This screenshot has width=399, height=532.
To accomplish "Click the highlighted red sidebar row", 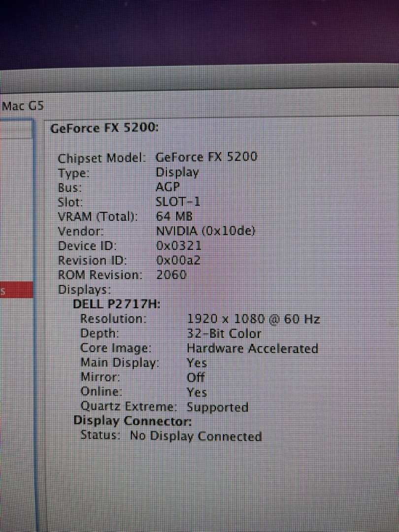I will point(17,290).
